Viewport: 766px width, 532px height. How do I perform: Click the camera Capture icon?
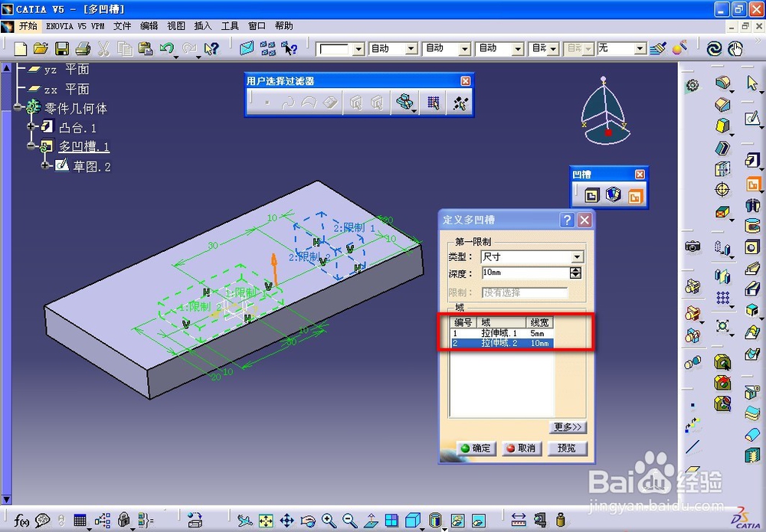pos(692,246)
